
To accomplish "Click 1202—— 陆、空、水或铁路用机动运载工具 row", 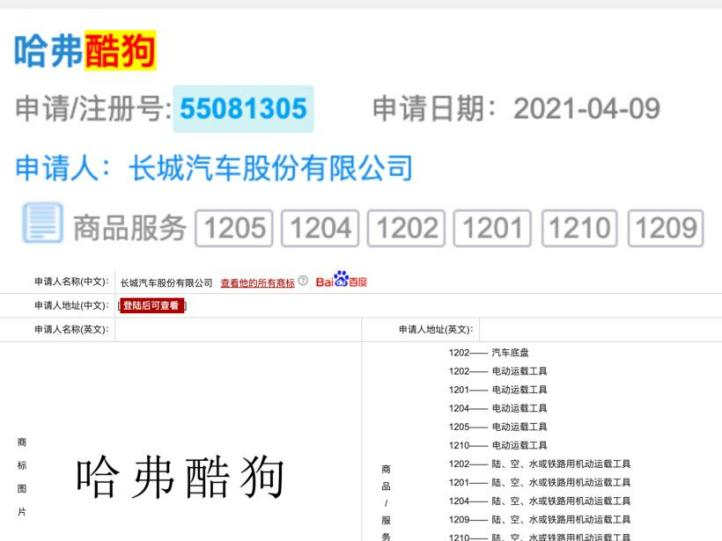I will 540,464.
